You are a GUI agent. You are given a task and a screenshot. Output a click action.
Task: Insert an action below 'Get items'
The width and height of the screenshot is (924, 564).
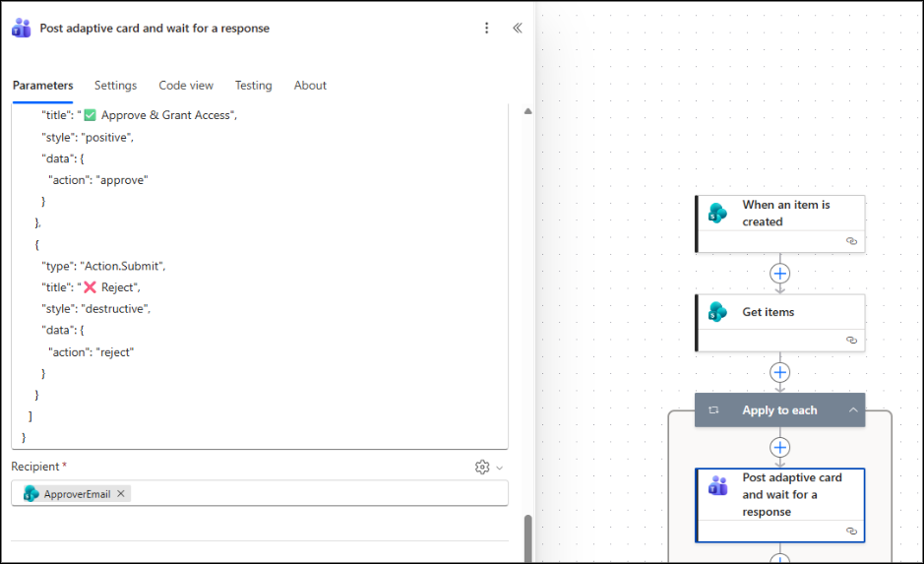[x=780, y=372]
